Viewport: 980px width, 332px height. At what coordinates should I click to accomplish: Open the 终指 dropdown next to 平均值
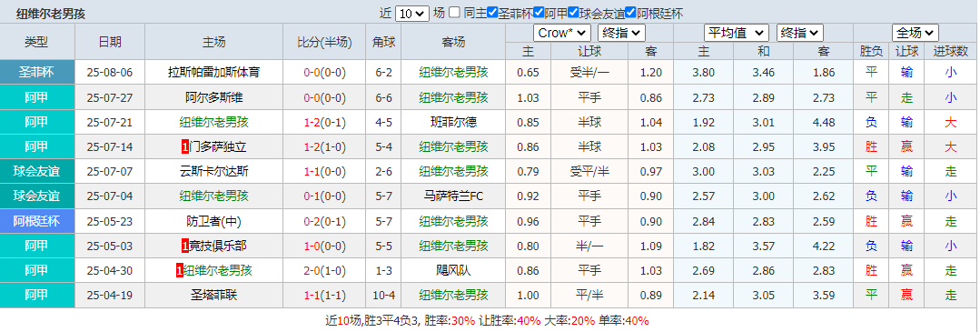799,33
